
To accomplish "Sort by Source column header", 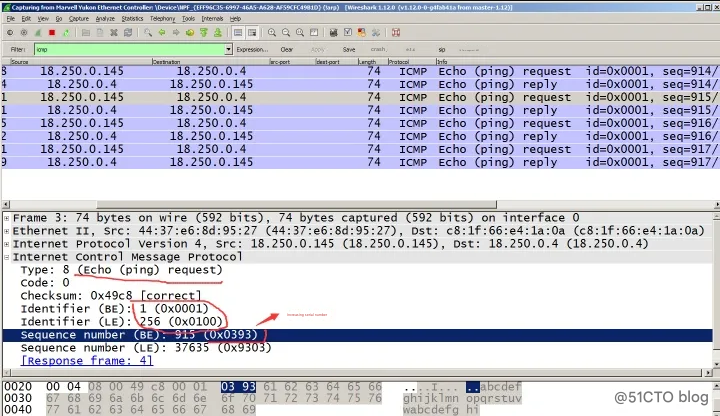I will (x=80, y=62).
